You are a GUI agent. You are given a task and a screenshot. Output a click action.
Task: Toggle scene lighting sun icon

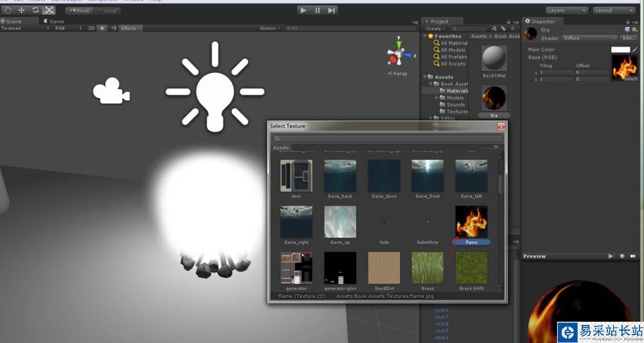[x=102, y=28]
